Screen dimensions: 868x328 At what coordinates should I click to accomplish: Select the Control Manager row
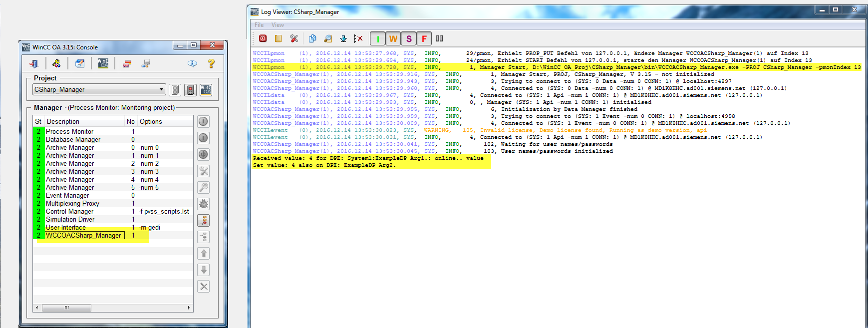tap(113, 211)
